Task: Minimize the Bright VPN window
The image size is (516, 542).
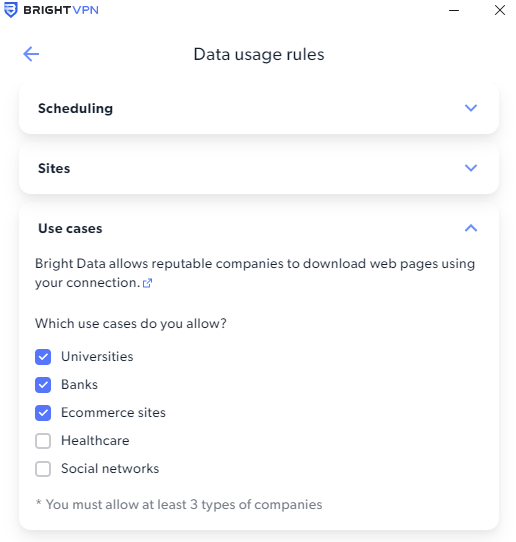Action: pyautogui.click(x=454, y=10)
